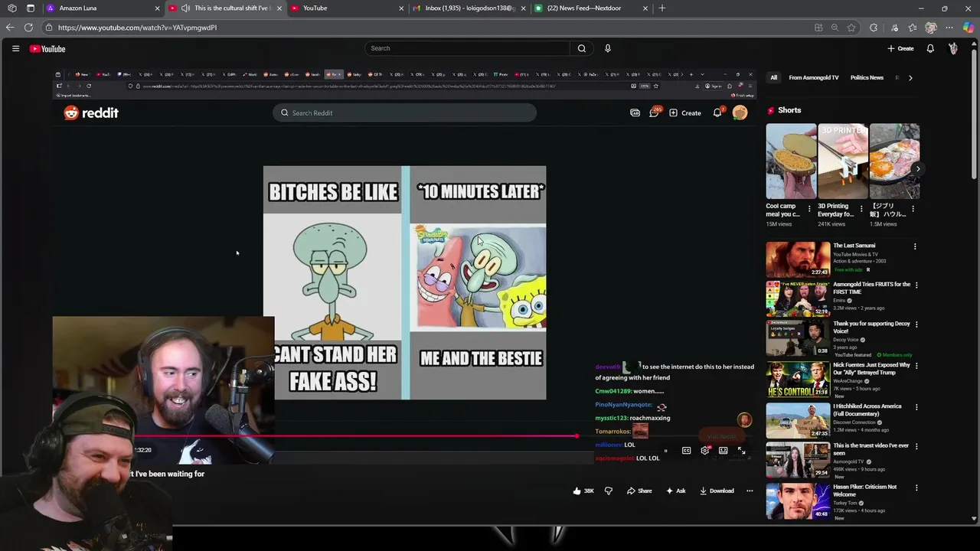
Task: Select Politics News chip
Action: (867, 77)
